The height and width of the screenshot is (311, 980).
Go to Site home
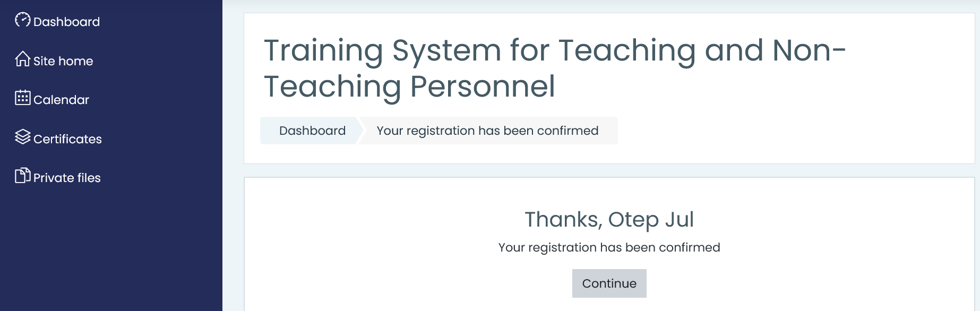[x=63, y=61]
